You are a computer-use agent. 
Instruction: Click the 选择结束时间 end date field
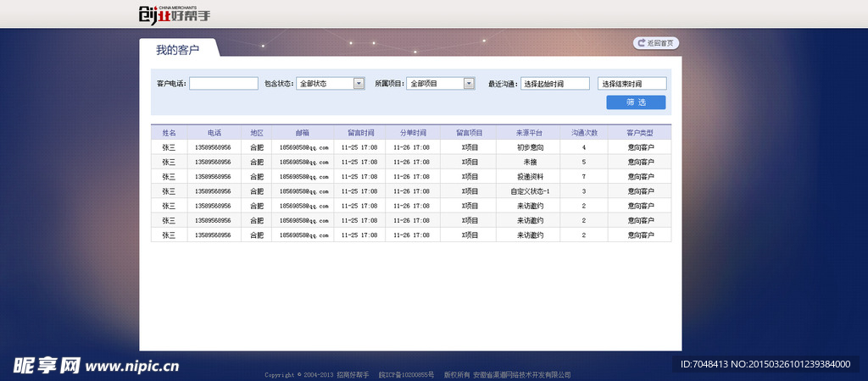(632, 84)
